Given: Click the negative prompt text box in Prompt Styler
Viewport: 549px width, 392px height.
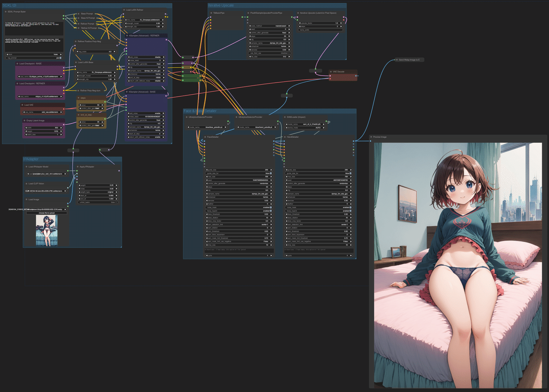Looking at the screenshot, I should tap(34, 45).
